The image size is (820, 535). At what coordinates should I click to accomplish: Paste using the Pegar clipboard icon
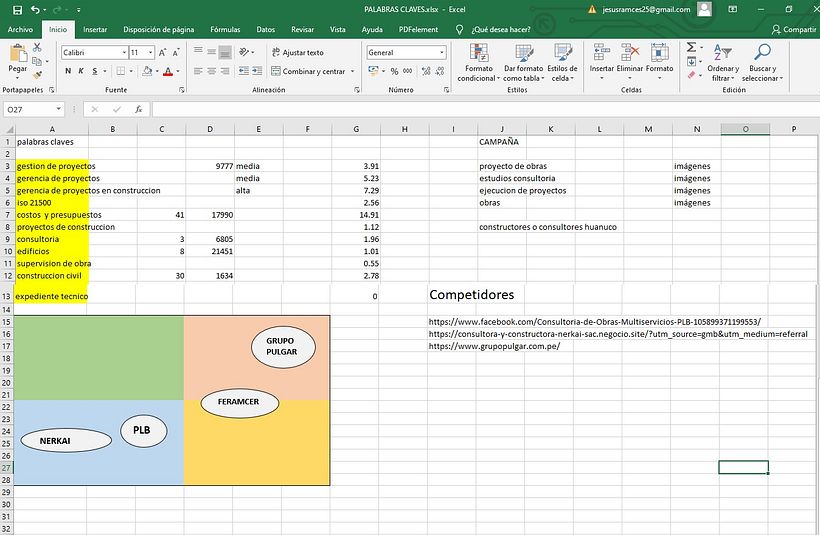(x=18, y=53)
